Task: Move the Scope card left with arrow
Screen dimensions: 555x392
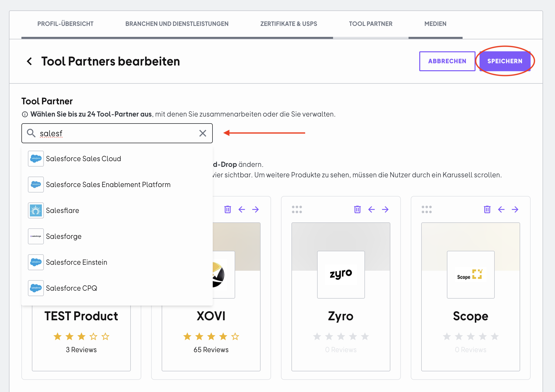Action: point(501,209)
